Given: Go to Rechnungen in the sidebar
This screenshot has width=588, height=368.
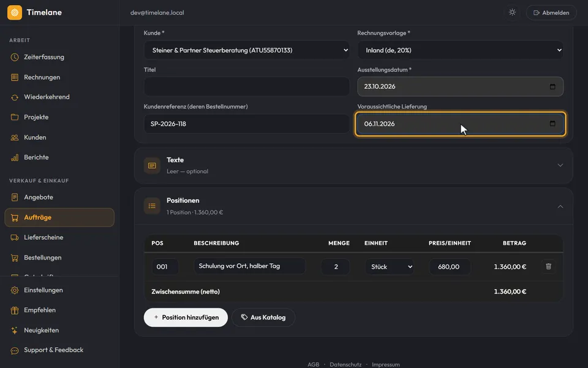Looking at the screenshot, I should (59, 77).
